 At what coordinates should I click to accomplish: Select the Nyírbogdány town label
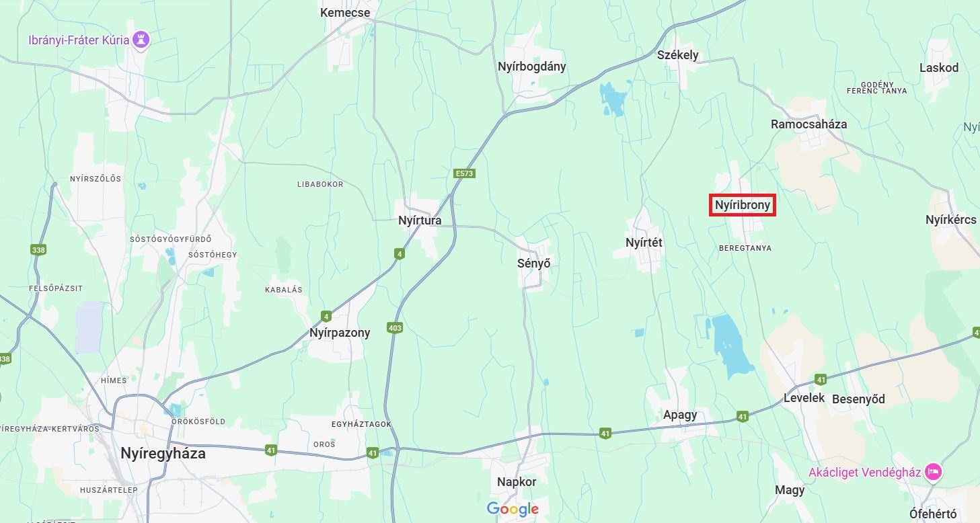pos(532,67)
